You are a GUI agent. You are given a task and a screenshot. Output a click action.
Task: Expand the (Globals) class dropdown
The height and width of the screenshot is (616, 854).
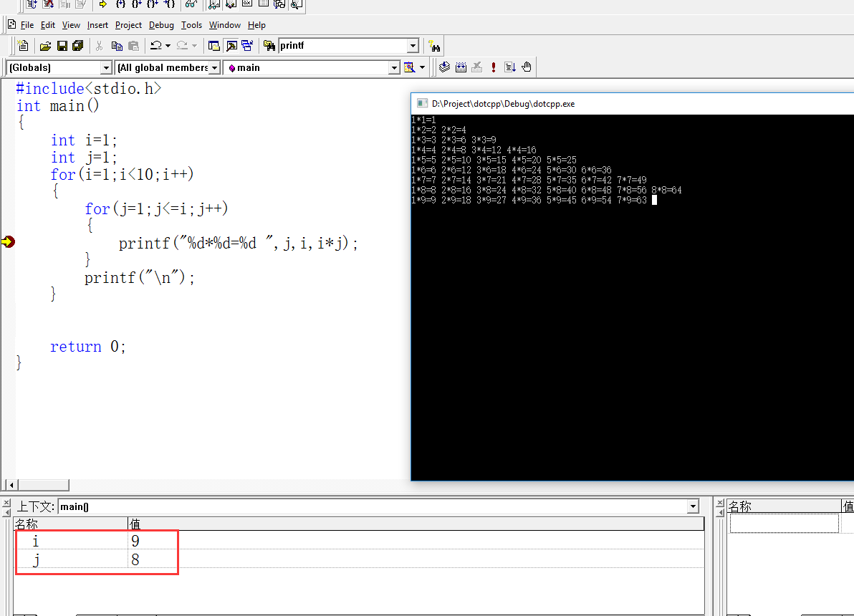tap(106, 67)
